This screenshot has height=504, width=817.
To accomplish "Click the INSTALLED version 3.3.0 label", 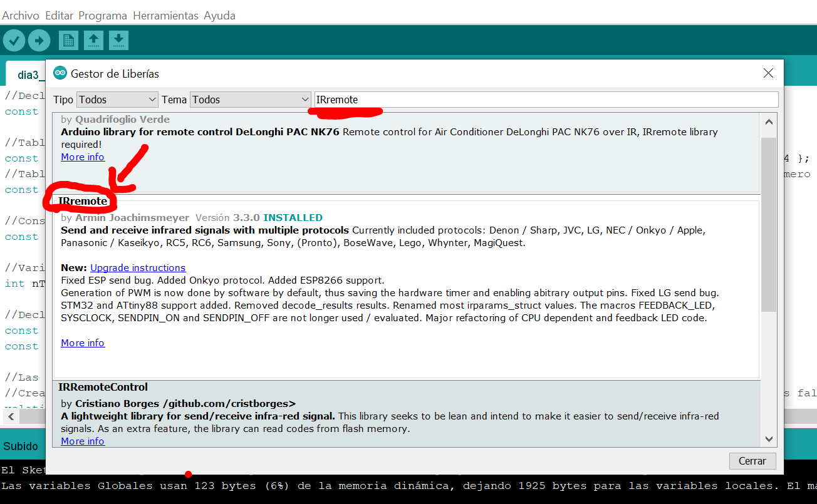I will click(x=293, y=218).
